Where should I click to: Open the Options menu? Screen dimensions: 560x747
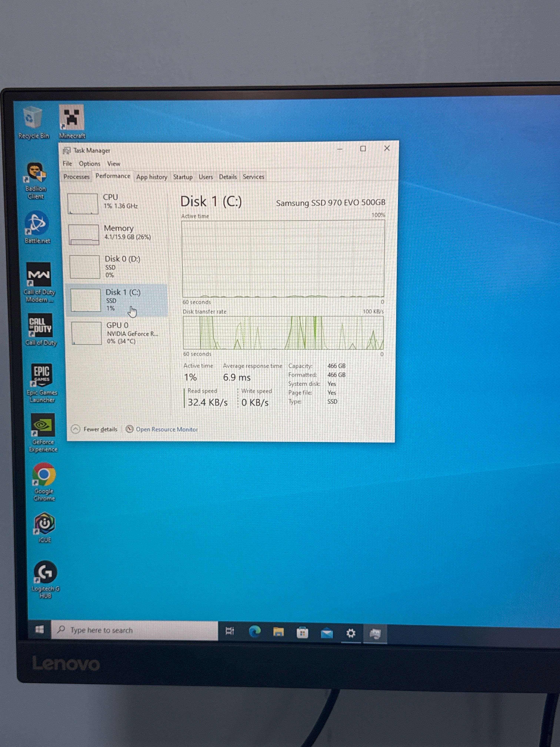point(89,164)
